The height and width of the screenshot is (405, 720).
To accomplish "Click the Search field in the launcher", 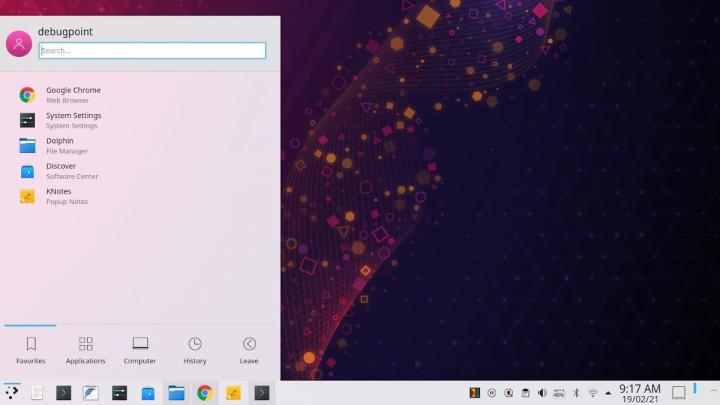I will 152,50.
